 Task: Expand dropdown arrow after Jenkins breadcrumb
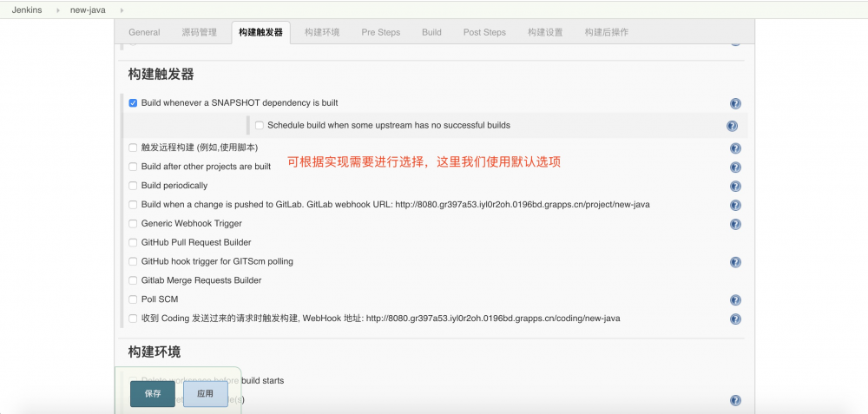click(x=57, y=10)
